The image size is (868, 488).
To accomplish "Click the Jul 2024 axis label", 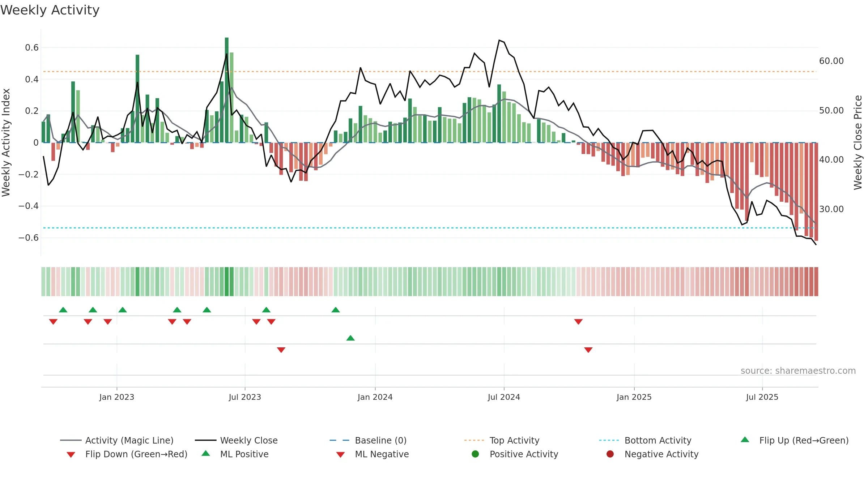I will pyautogui.click(x=504, y=397).
